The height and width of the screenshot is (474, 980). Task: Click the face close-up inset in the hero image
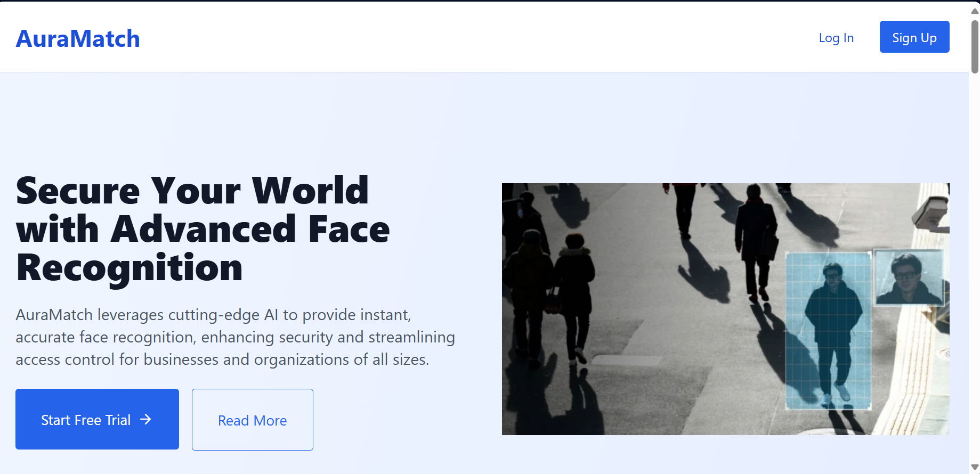point(909,277)
